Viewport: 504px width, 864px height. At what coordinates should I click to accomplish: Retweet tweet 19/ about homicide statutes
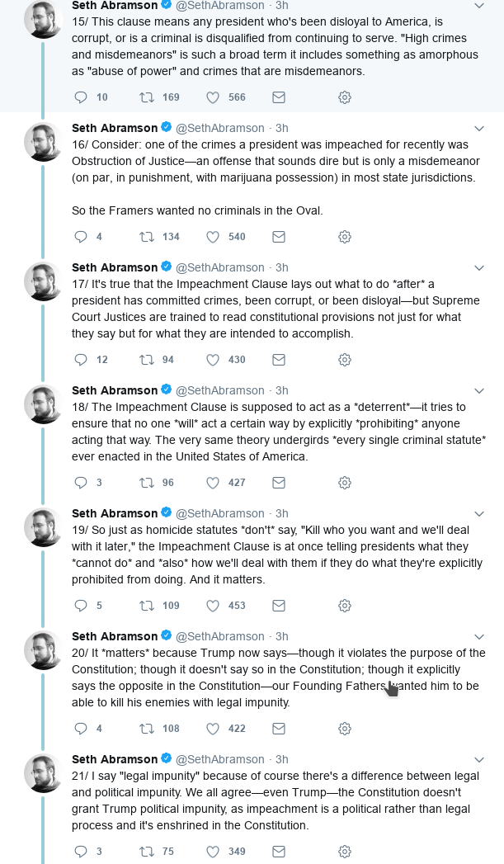coord(147,606)
